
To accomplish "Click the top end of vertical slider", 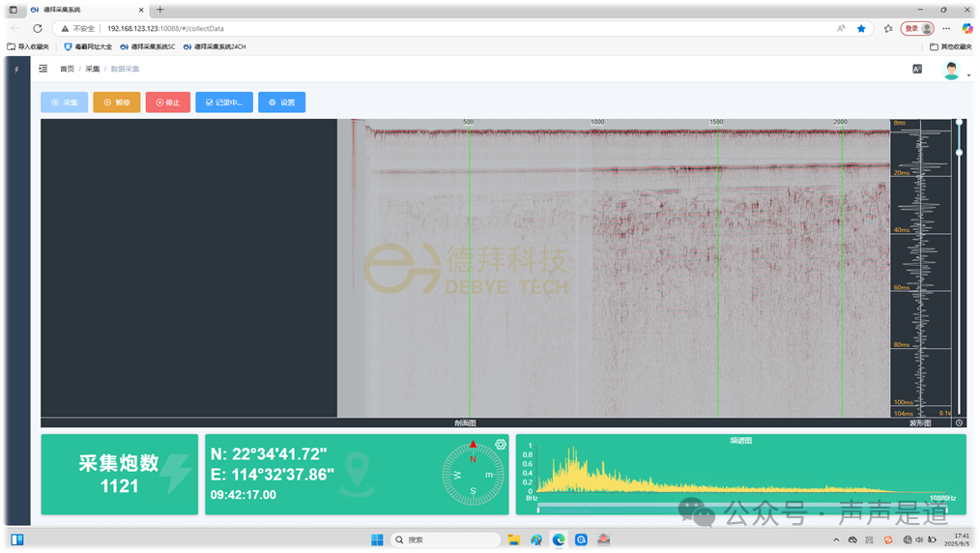I will tap(960, 123).
